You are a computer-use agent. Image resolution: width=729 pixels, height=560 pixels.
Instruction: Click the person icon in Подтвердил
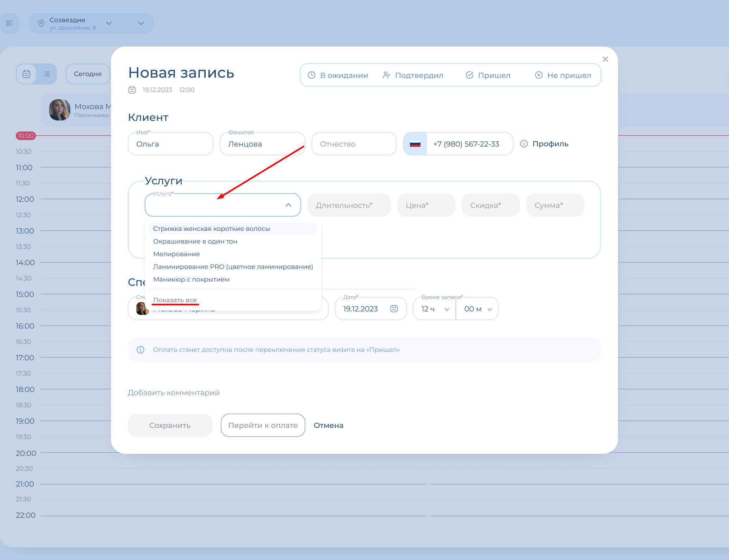(386, 75)
